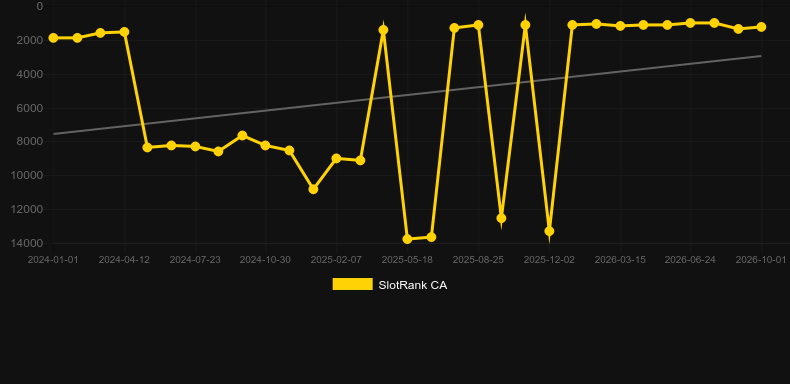This screenshot has width=790, height=384.
Task: Click y-axis label 4000
Action: tap(30, 74)
